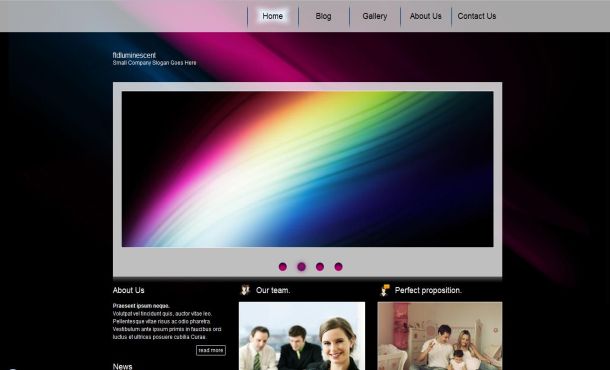This screenshot has height=370, width=610.
Task: Click the News heading
Action: (123, 366)
